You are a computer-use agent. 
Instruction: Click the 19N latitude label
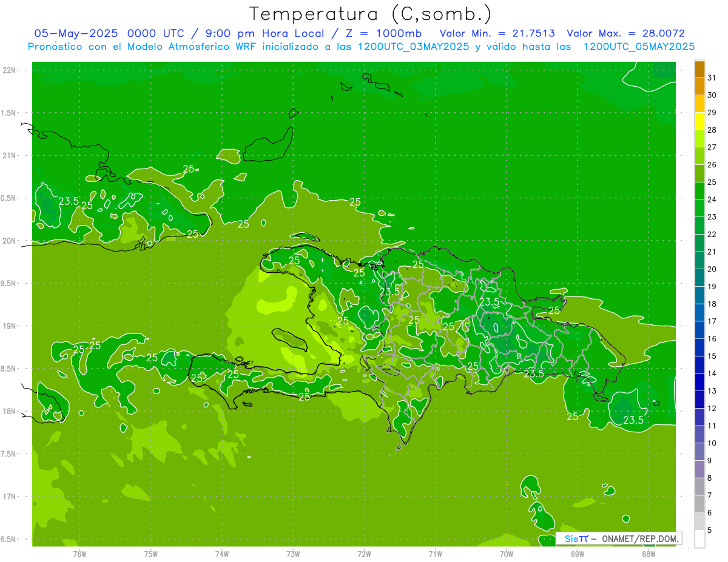pyautogui.click(x=9, y=326)
